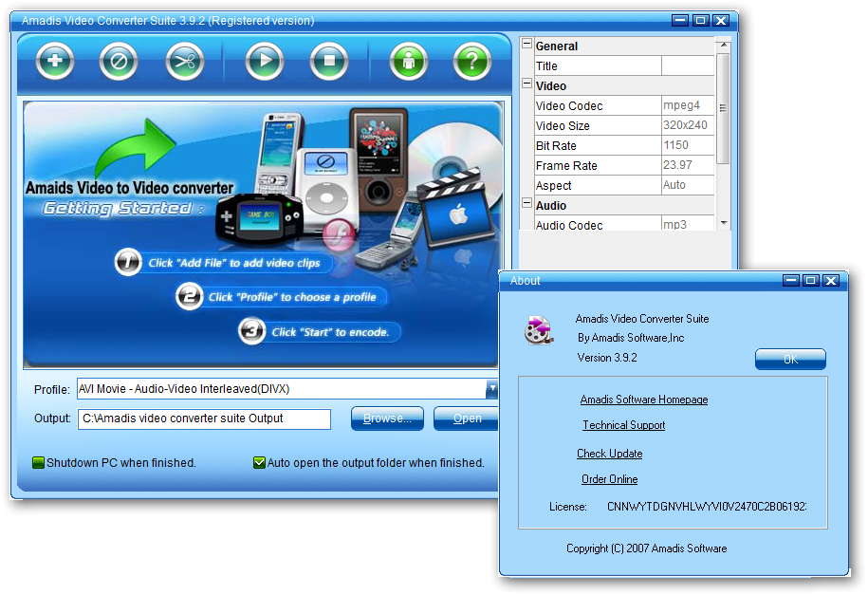Click the Bit Rate 1150 value
The height and width of the screenshot is (595, 868).
point(688,145)
